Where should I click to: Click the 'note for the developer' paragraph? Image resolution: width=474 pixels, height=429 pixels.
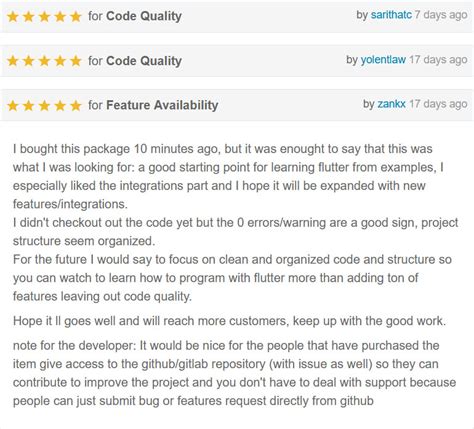(234, 373)
